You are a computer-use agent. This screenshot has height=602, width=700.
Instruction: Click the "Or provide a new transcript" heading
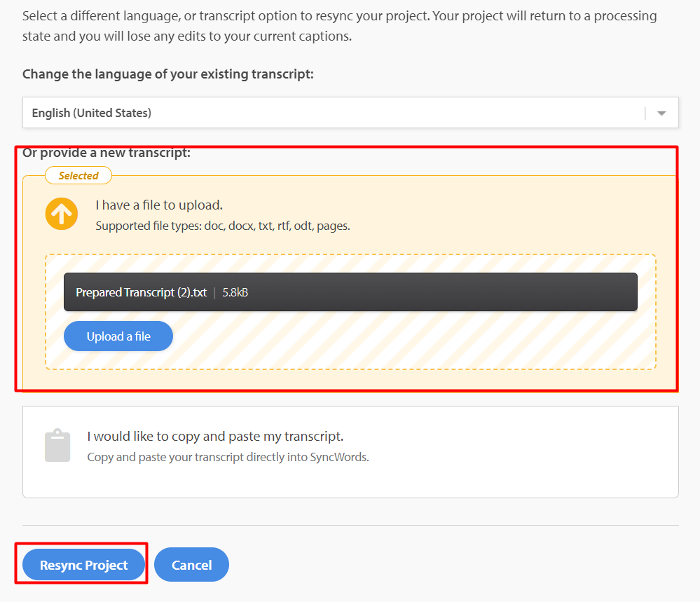107,153
